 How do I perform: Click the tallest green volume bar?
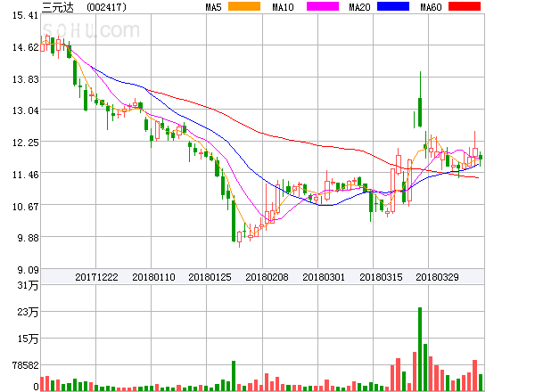420,349
